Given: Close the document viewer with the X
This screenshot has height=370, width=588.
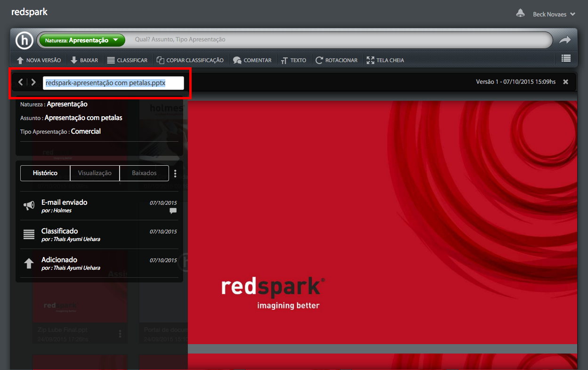Looking at the screenshot, I should coord(565,82).
